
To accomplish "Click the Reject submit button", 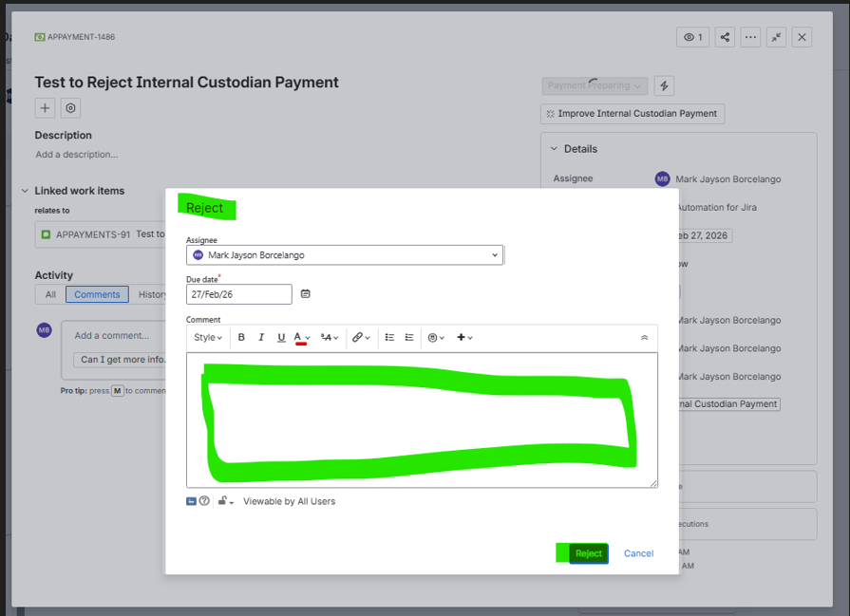I will coord(588,553).
